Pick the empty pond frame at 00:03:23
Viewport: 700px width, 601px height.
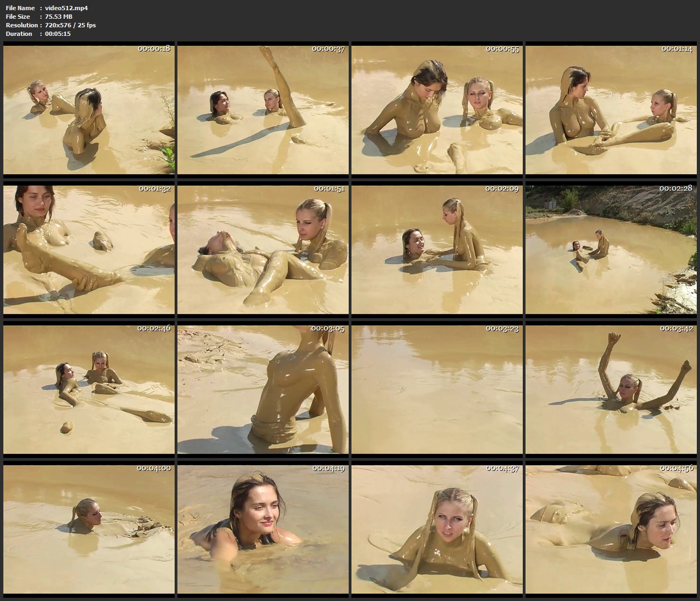pyautogui.click(x=437, y=389)
